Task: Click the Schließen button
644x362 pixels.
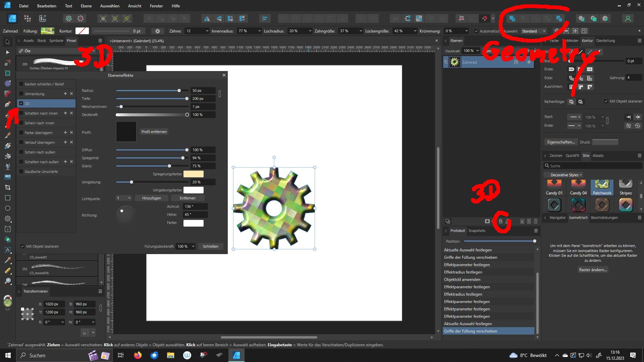Action: tap(211, 246)
